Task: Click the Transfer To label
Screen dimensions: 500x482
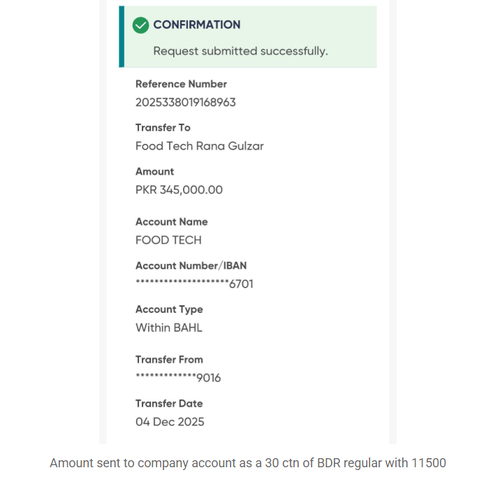Action: click(163, 128)
